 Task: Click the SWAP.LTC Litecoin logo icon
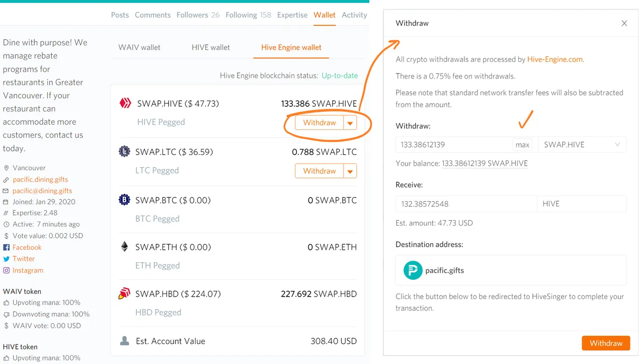124,152
